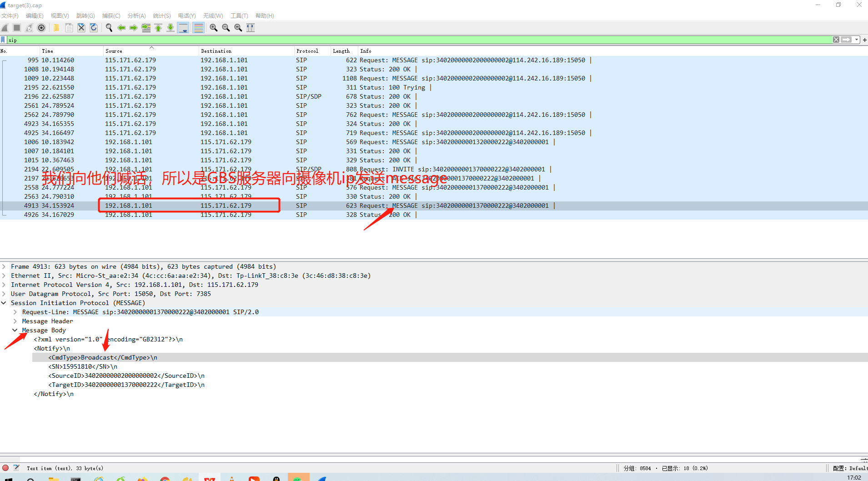Open the 统计(S) menu

pyautogui.click(x=162, y=16)
